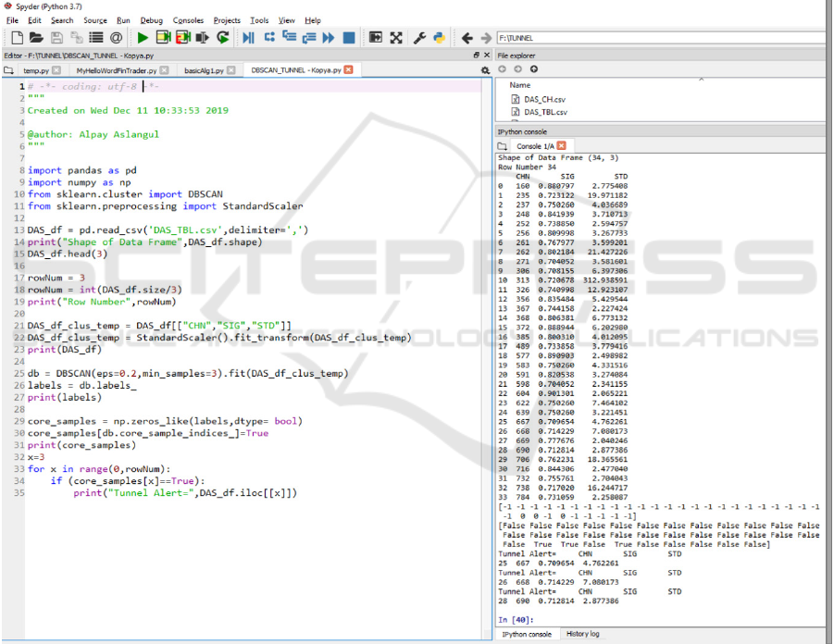Start debugging with the Debug file icon
The height and width of the screenshot is (644, 834).
[248, 38]
